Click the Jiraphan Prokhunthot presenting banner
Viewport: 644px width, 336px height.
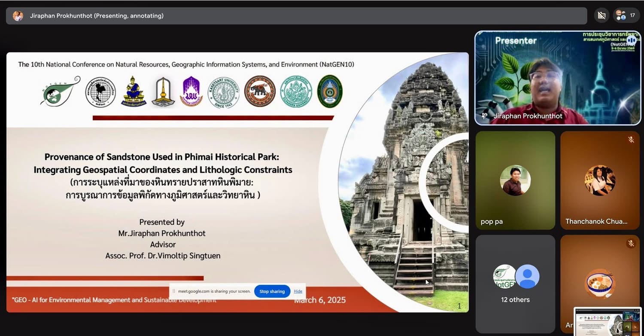296,16
